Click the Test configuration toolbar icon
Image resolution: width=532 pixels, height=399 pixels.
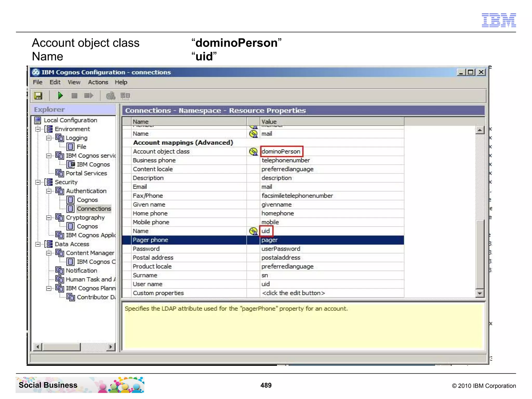111,96
